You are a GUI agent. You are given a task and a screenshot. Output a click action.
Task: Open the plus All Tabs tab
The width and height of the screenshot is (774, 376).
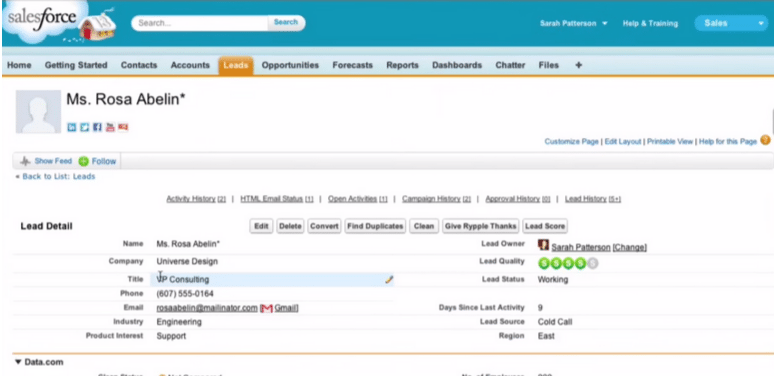[x=579, y=65]
